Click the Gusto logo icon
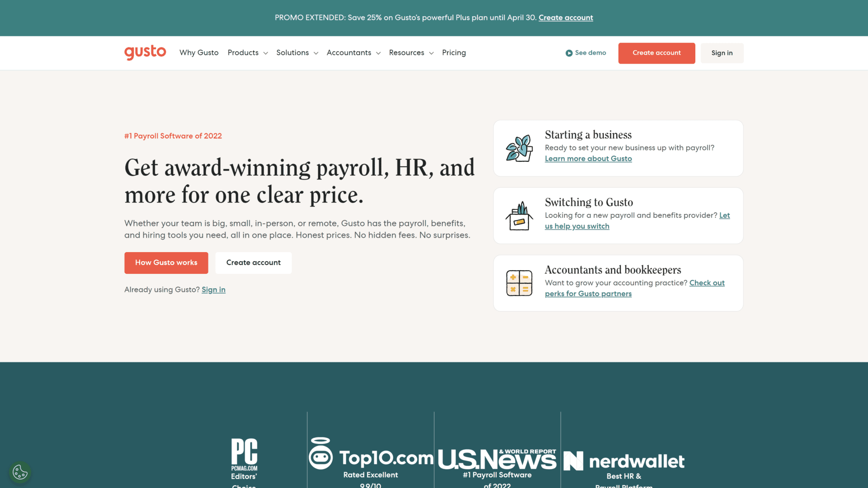 click(145, 52)
